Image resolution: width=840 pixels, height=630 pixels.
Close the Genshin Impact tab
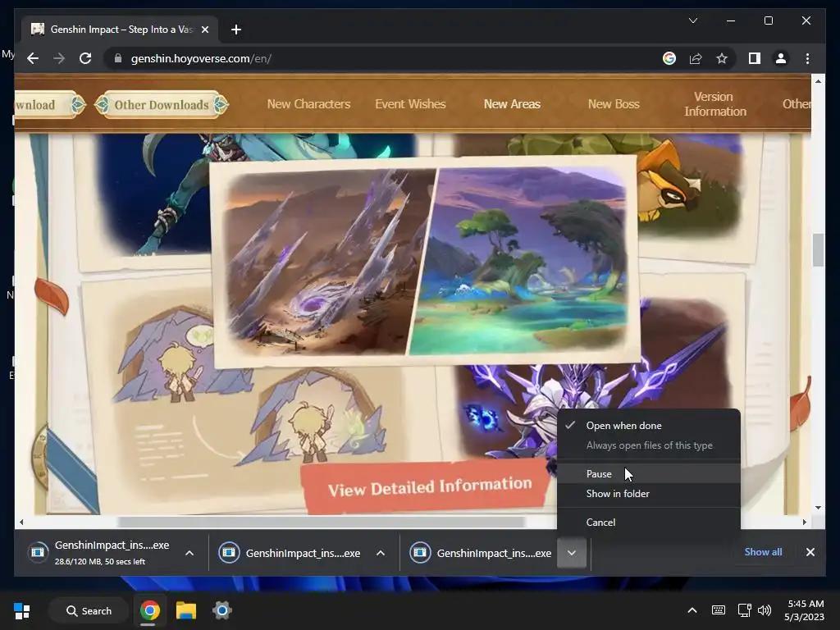[x=204, y=30]
